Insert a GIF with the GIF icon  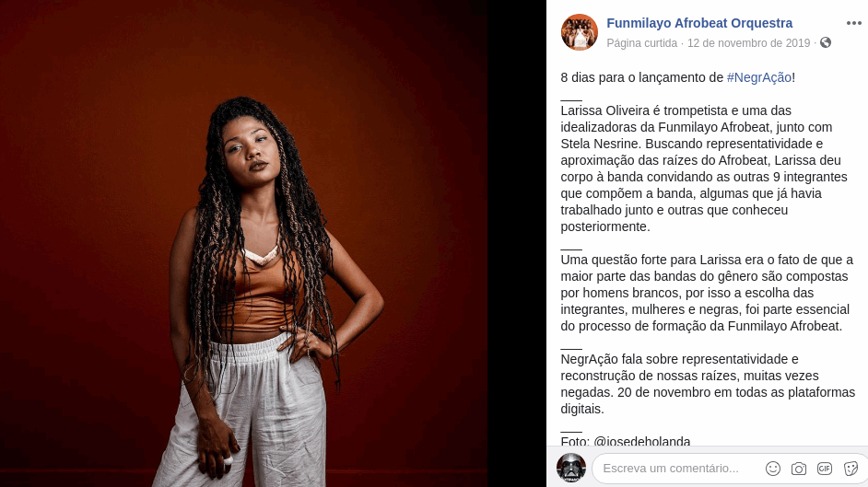[x=825, y=469]
